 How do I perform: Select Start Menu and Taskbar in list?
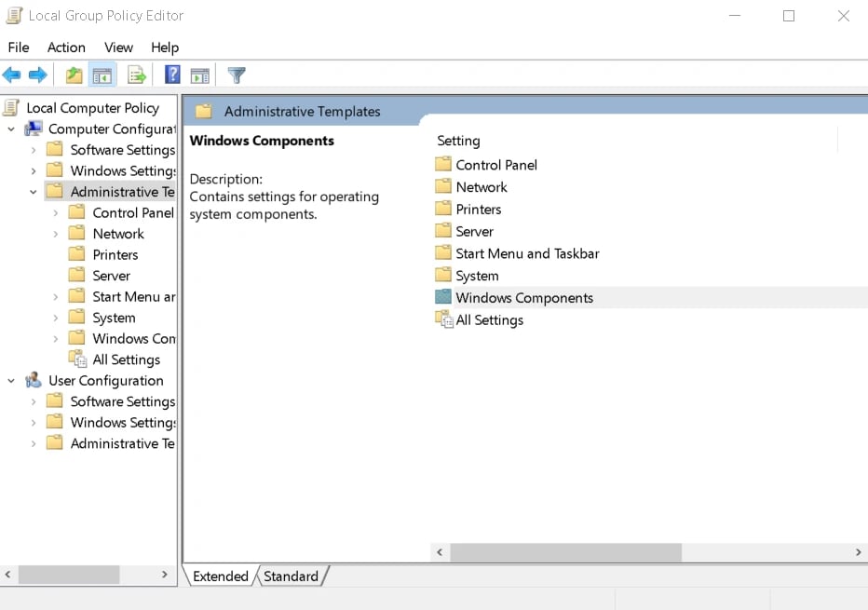(527, 253)
